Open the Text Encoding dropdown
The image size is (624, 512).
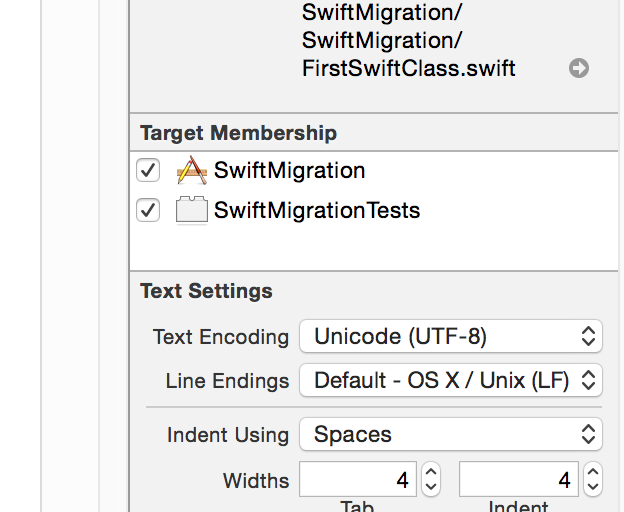450,337
